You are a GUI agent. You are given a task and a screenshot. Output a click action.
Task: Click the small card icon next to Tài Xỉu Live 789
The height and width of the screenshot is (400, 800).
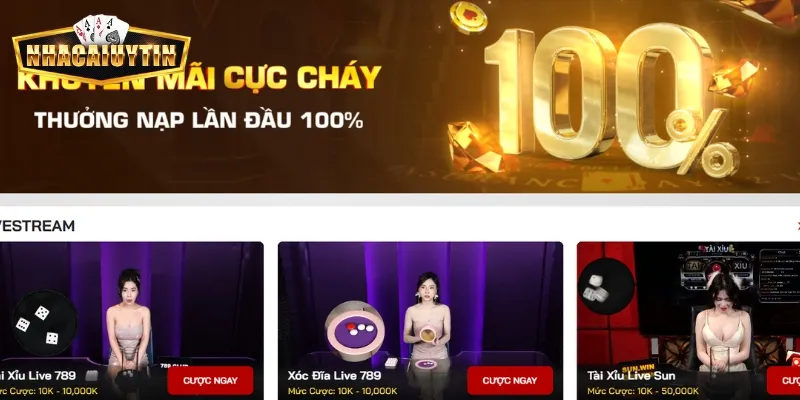[x=91, y=376]
